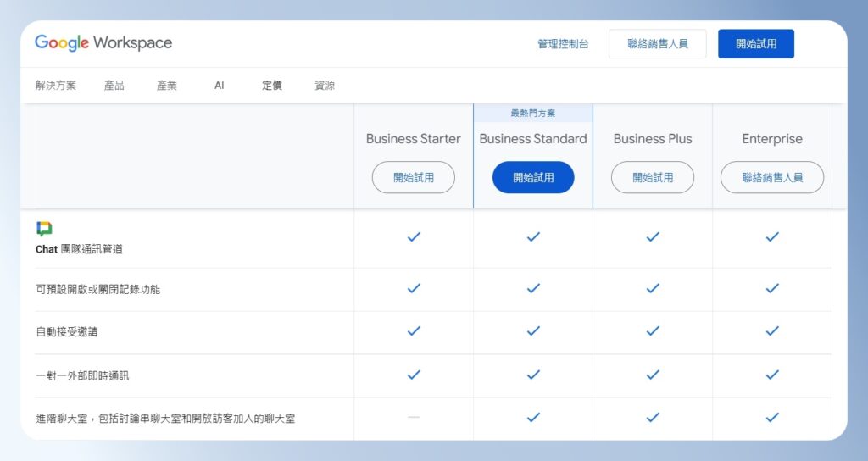Click the 自動接受邀請 row label
This screenshot has height=461, width=868.
coord(67,331)
